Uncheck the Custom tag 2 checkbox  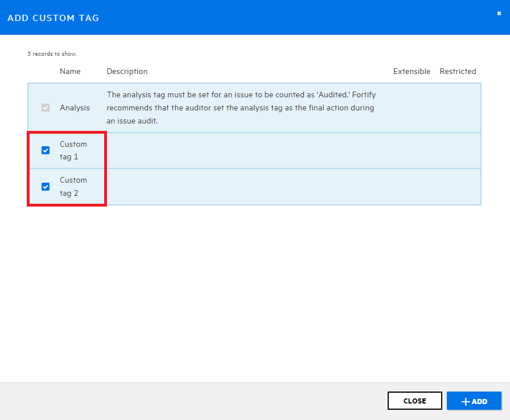pyautogui.click(x=46, y=187)
